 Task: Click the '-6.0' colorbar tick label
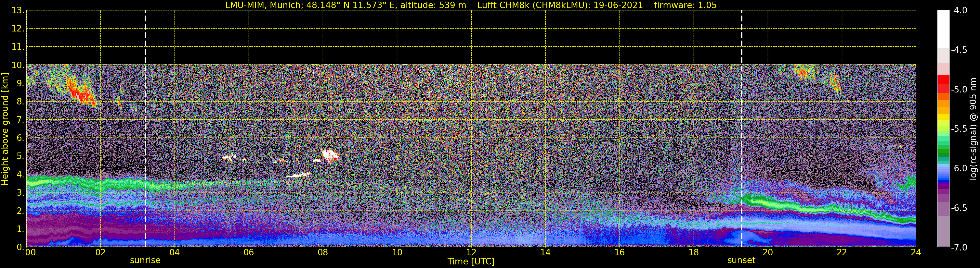pos(959,168)
